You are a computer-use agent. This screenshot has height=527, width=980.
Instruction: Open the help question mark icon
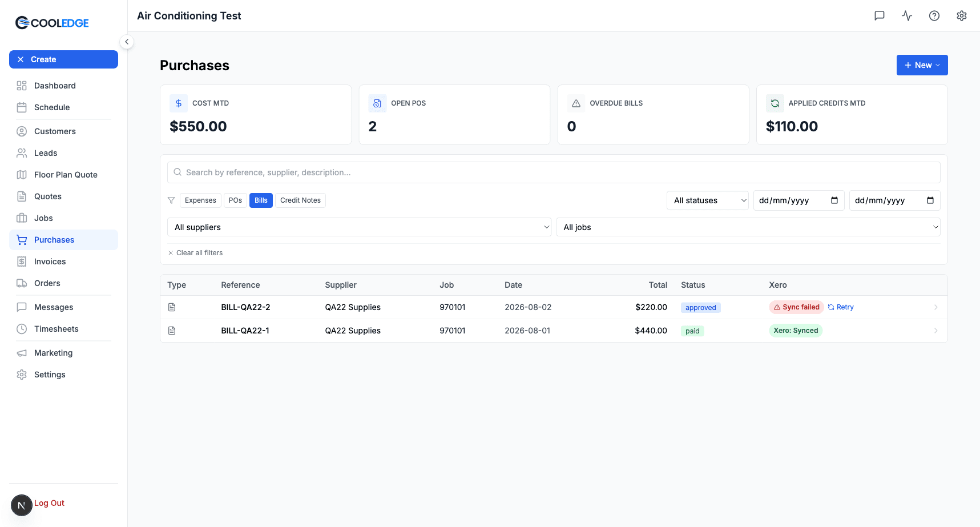[934, 16]
